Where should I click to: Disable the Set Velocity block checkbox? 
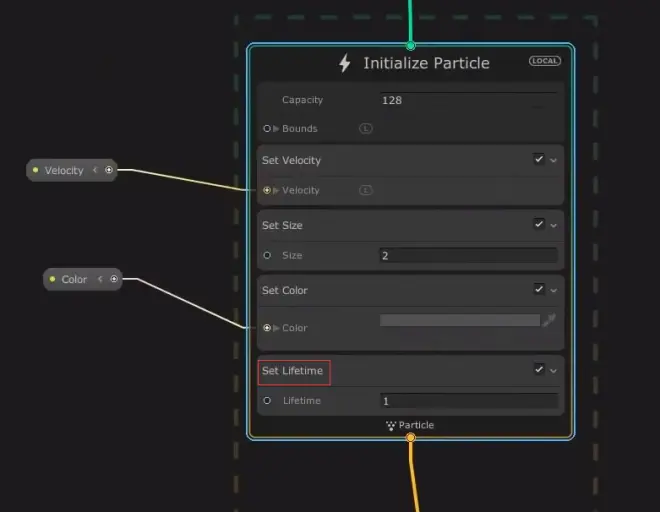point(539,159)
